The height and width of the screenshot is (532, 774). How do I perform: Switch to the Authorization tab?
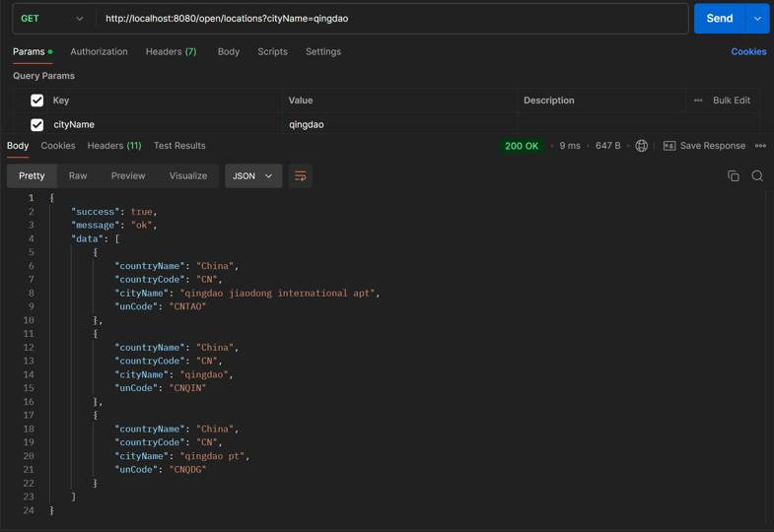[x=99, y=51]
